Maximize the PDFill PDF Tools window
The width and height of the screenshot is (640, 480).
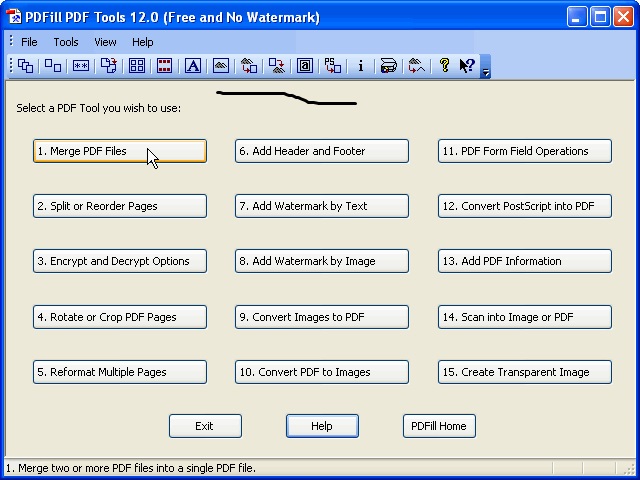click(x=600, y=17)
